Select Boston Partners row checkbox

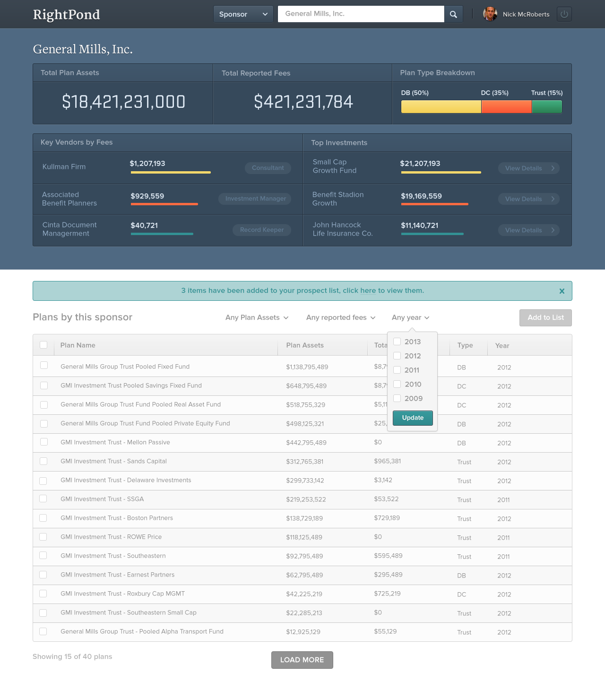[43, 518]
